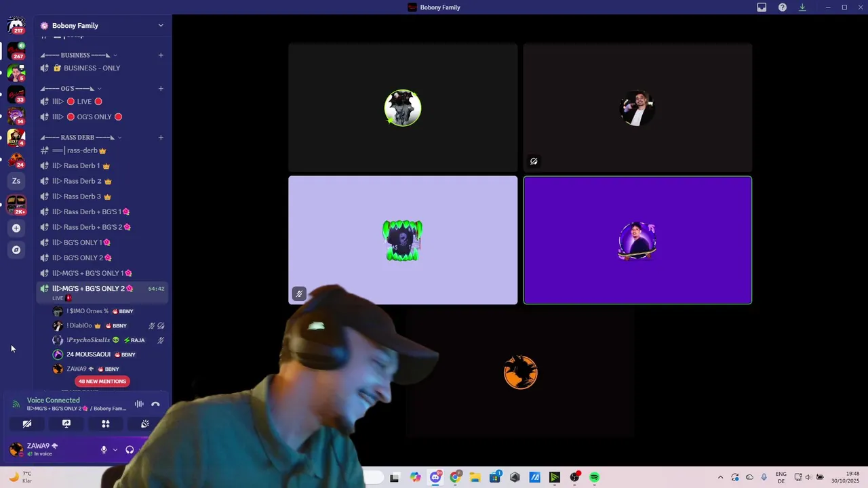Collapse the RASS DERB category
868x488 pixels.
[x=81, y=138]
